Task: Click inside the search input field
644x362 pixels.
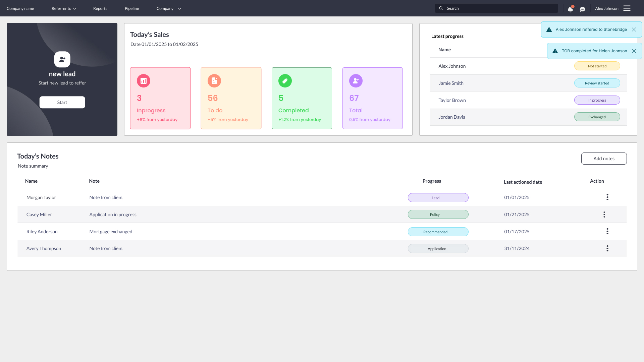Action: coord(496,8)
